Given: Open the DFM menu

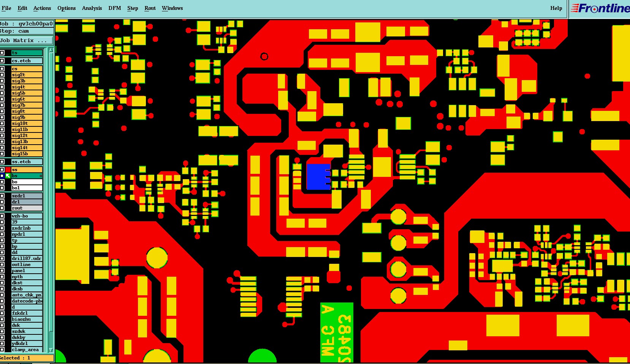Looking at the screenshot, I should tap(115, 8).
